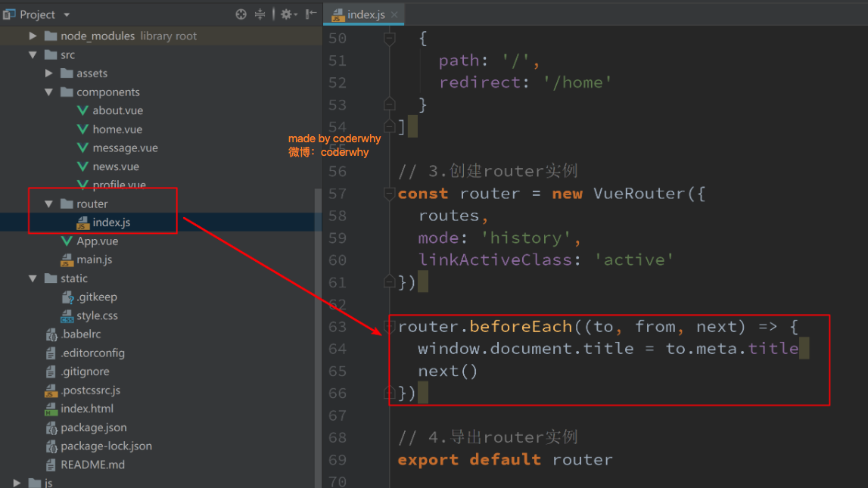Select the node_modules folder
This screenshot has height=488, width=868.
(98, 36)
